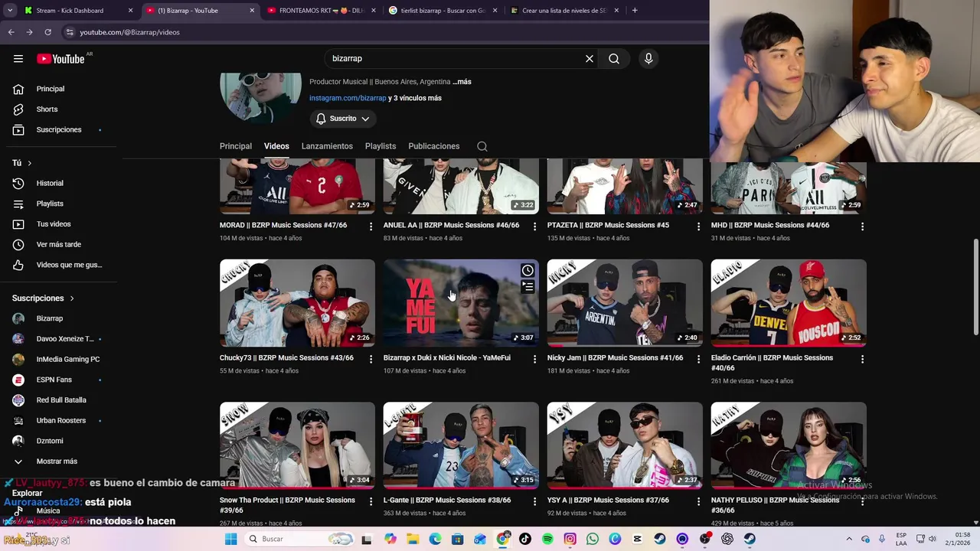Add YaMeFui video to watch later

coord(528,271)
